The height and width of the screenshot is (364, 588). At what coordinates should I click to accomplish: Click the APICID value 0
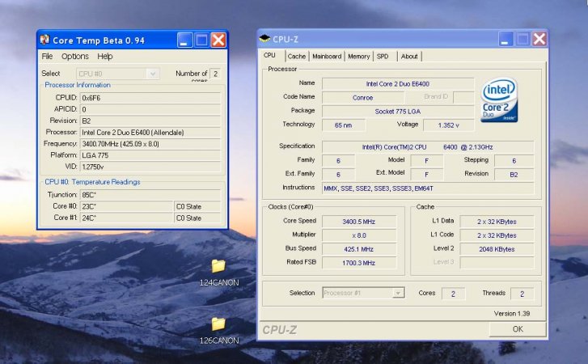click(150, 109)
